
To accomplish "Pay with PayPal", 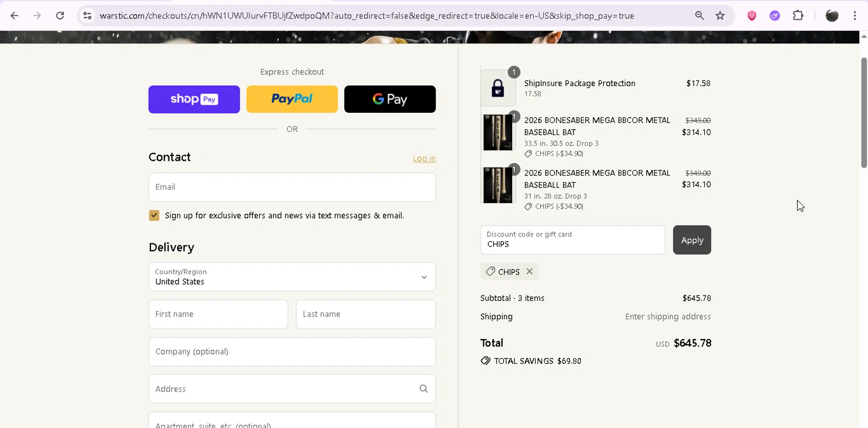I will click(292, 99).
